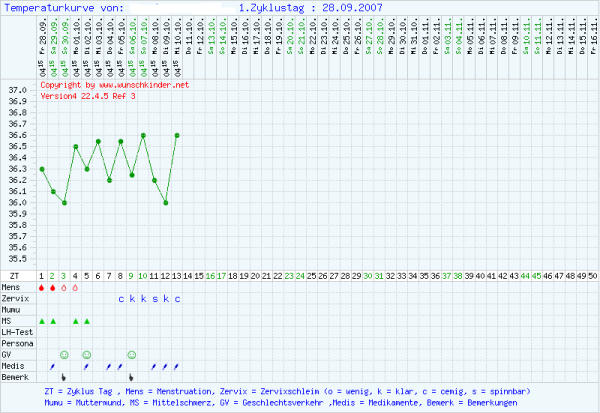Click the filled menstruation drop on cycle day 1

(x=42, y=287)
